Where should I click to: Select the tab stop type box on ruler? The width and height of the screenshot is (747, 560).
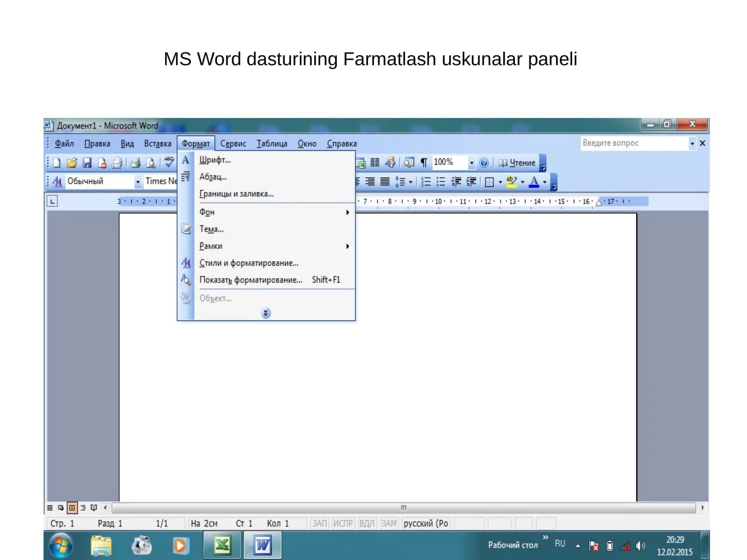pyautogui.click(x=52, y=202)
